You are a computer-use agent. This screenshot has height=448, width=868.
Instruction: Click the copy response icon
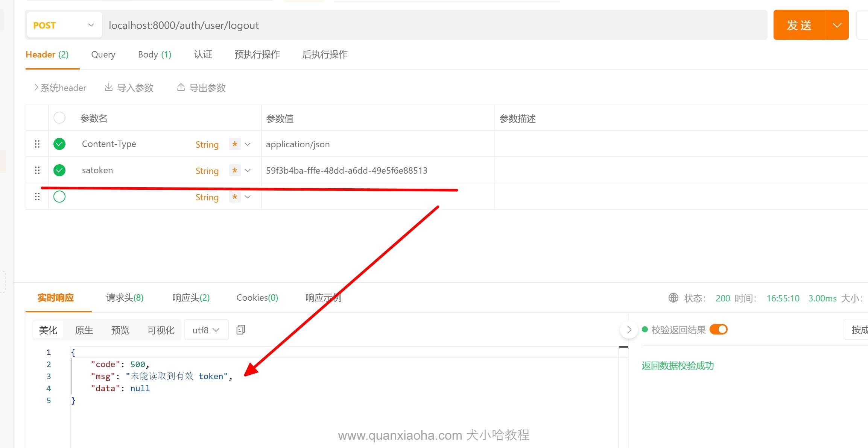pyautogui.click(x=240, y=330)
